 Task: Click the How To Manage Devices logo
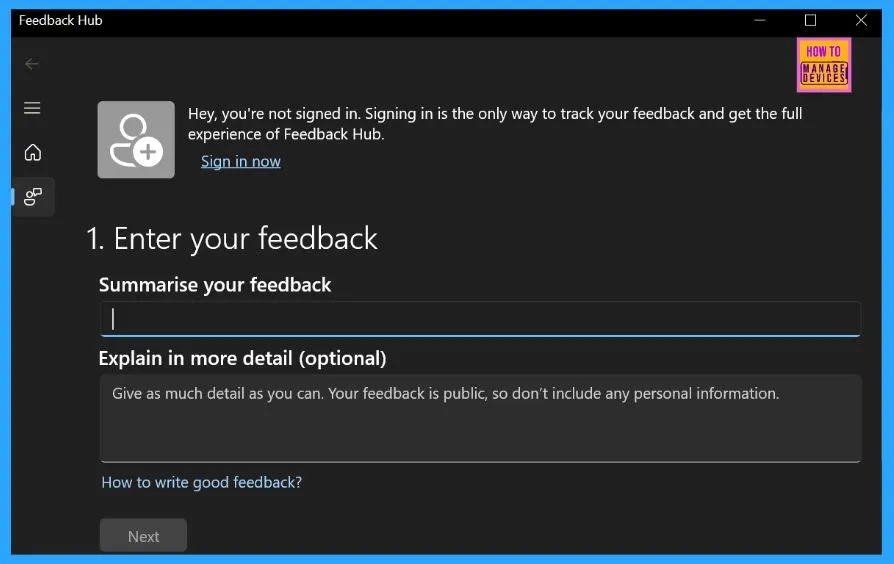point(824,65)
